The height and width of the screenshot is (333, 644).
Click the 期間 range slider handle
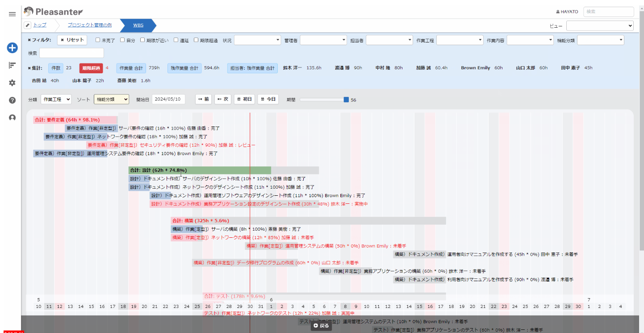[x=346, y=100]
